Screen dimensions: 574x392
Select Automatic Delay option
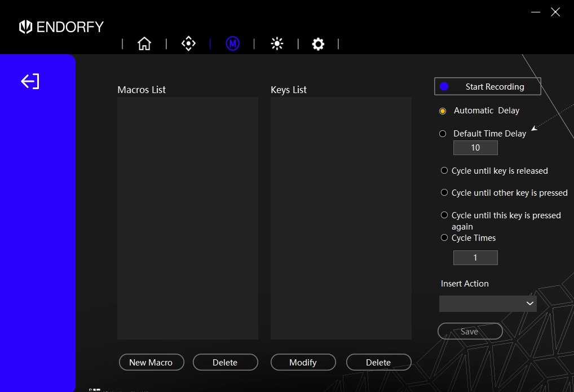tap(443, 111)
